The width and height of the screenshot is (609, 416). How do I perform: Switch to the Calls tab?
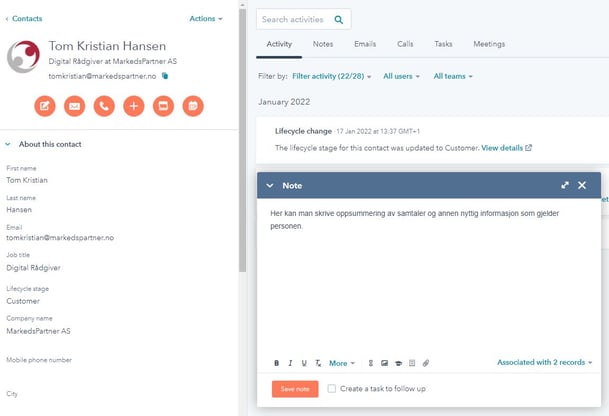(405, 44)
